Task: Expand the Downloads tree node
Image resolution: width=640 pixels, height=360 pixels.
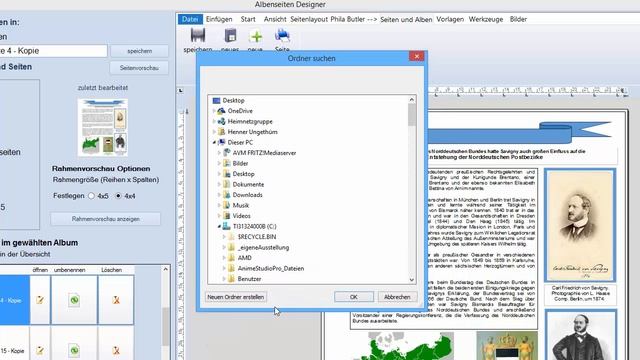Action: 219,195
